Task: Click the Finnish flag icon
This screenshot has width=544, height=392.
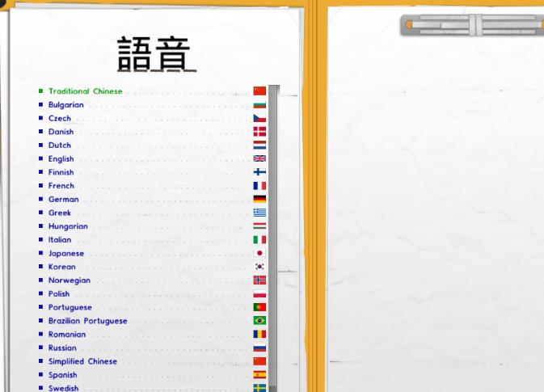Action: (259, 172)
